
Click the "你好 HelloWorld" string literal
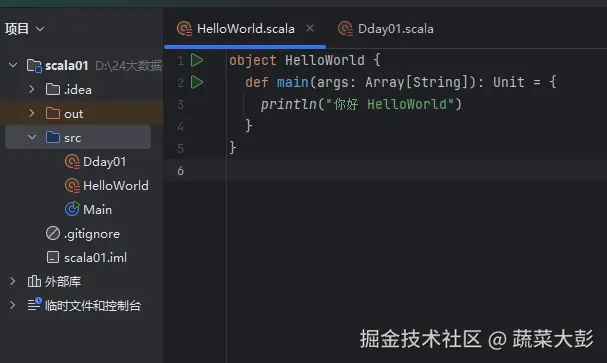point(390,104)
